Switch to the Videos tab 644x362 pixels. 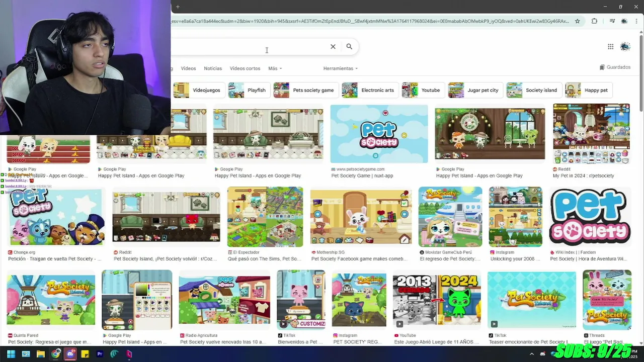[x=188, y=68]
